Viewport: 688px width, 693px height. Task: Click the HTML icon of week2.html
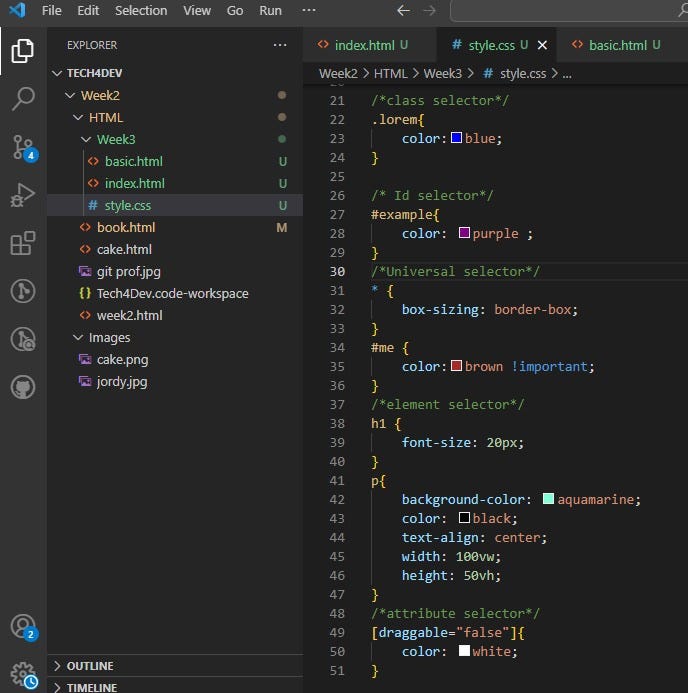point(85,315)
